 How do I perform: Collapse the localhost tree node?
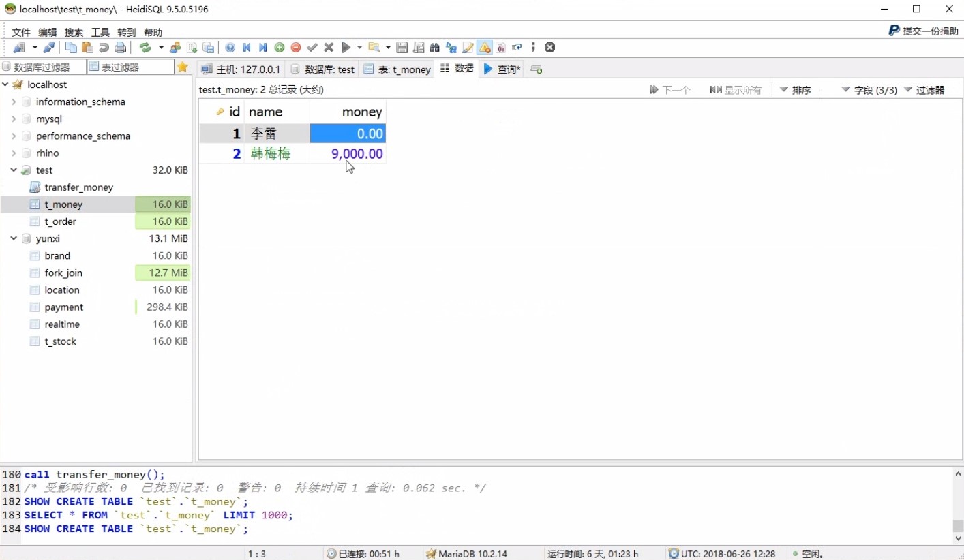coord(5,84)
